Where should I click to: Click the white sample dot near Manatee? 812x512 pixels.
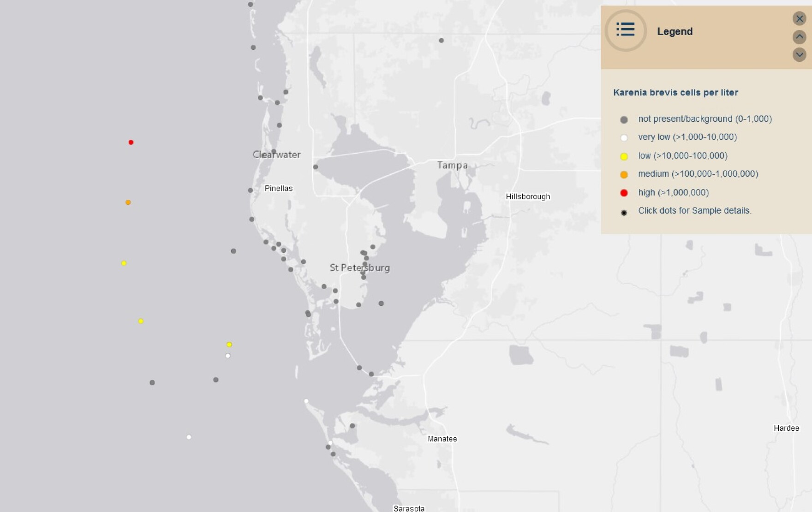pos(329,443)
